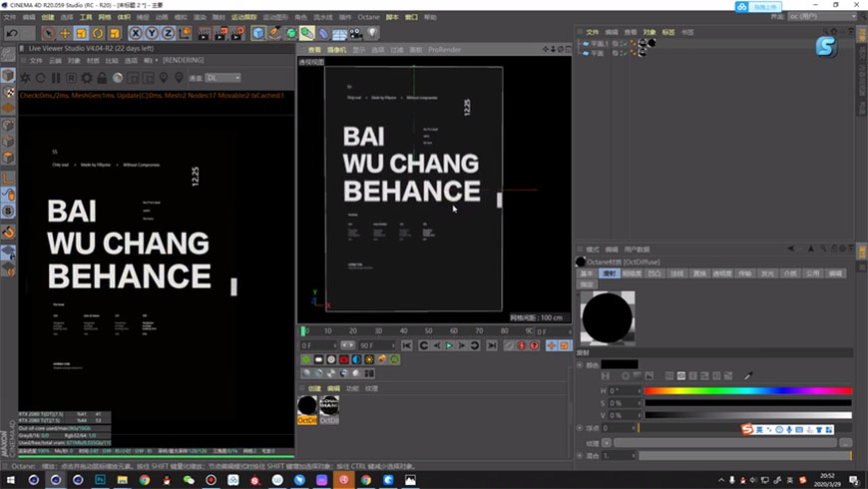Screen dimensions: 868x489
Task: Open the ProRender viewport menu
Action: 445,50
